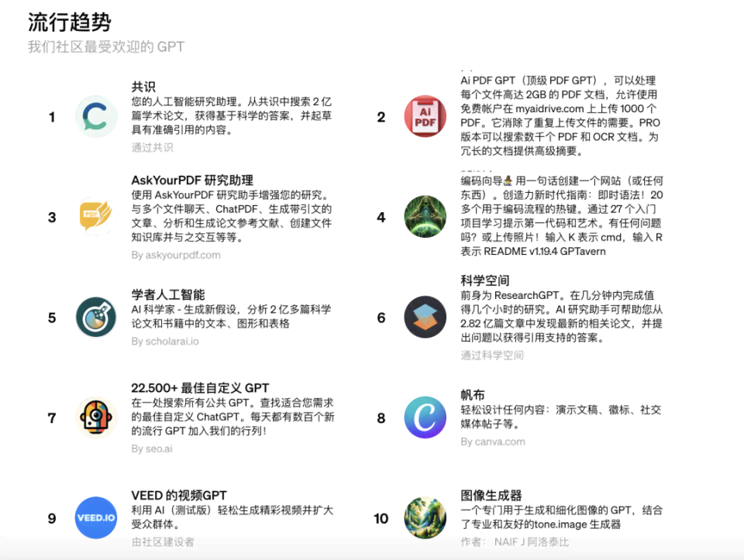Click the green C 共识 icon

tap(96, 117)
